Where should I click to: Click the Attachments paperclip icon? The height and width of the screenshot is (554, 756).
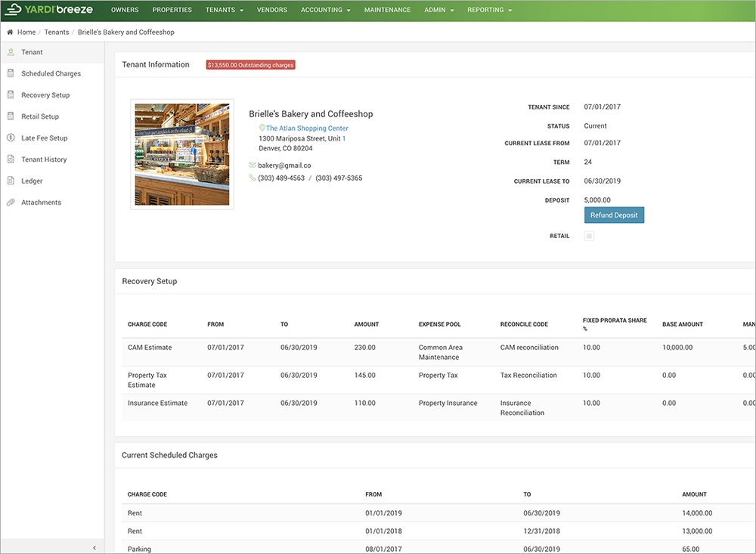coord(11,203)
